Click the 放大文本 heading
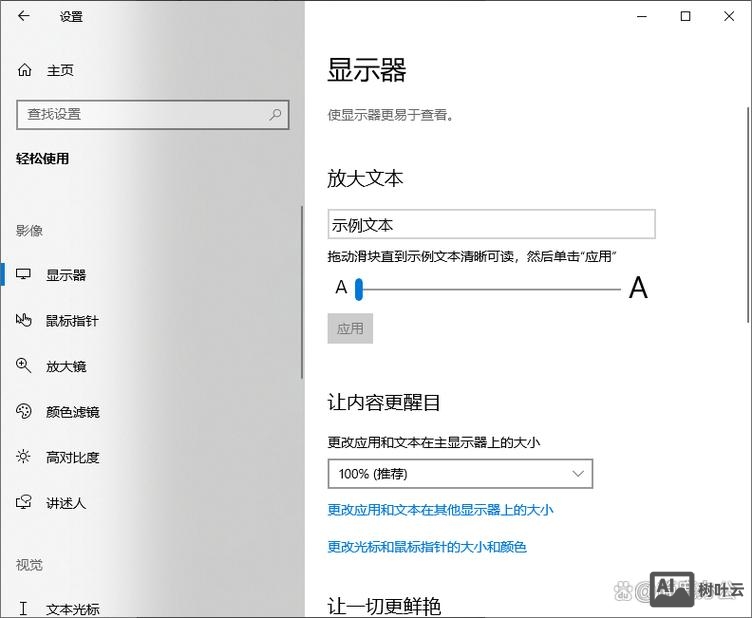The image size is (752, 618). (x=365, y=178)
